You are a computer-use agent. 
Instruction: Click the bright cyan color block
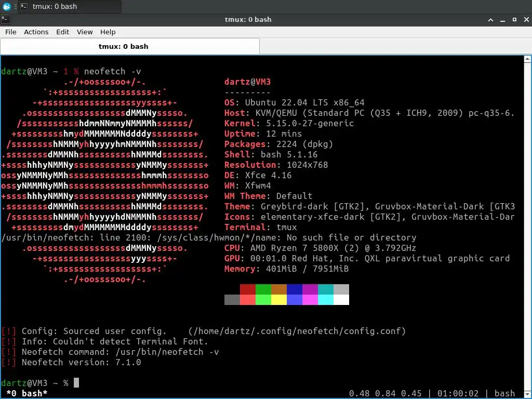pyautogui.click(x=326, y=300)
